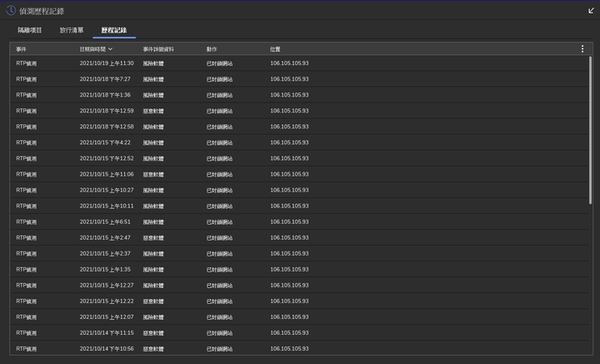Select the 2021/10/18 下午12:58 date cell
The width and height of the screenshot is (600, 364).
[107, 127]
